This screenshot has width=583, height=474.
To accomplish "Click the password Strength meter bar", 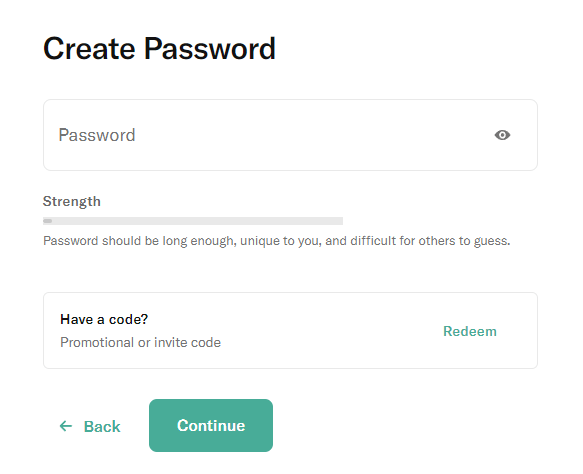I will (x=193, y=221).
